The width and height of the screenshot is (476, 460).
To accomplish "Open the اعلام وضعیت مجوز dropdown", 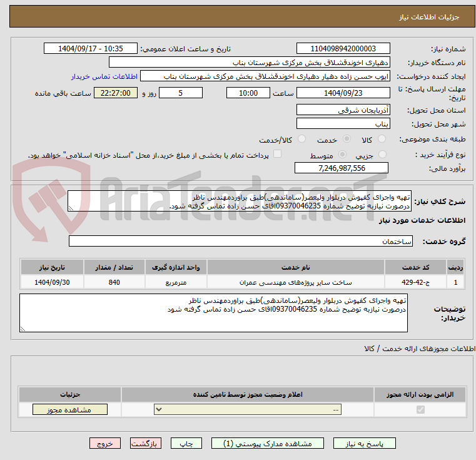I will point(248,409).
